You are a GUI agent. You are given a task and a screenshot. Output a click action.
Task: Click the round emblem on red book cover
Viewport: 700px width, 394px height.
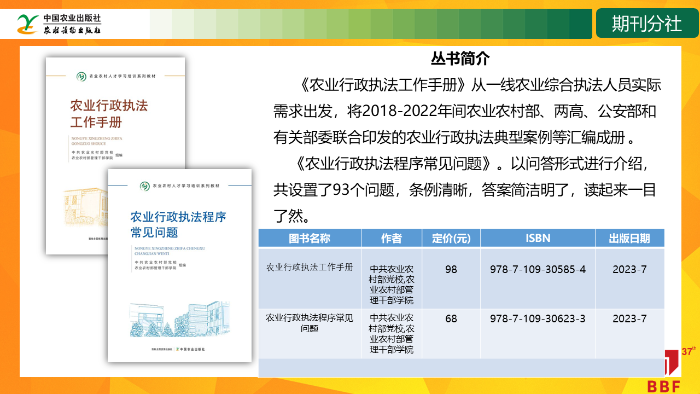coord(81,76)
